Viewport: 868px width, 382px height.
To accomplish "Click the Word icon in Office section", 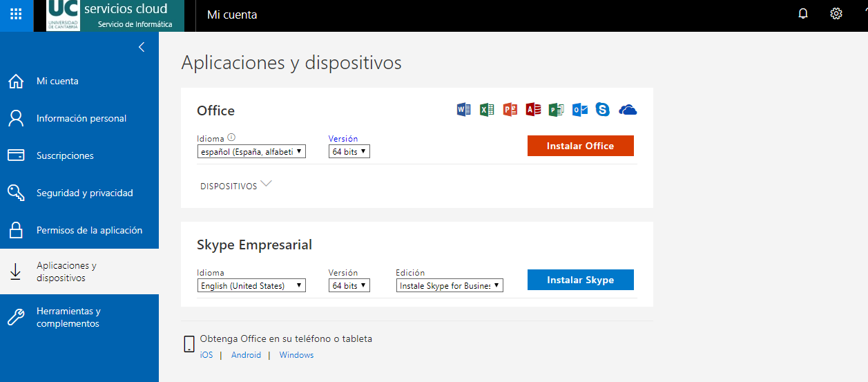I will coord(464,109).
